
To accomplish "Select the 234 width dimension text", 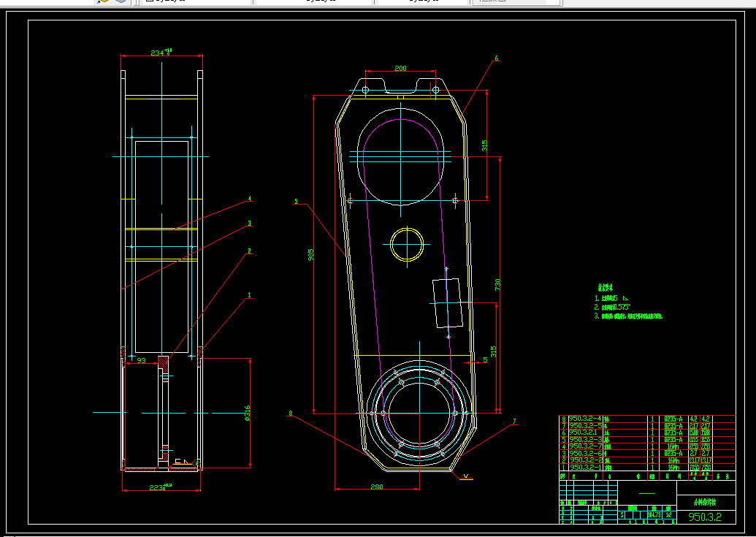I will 161,52.
